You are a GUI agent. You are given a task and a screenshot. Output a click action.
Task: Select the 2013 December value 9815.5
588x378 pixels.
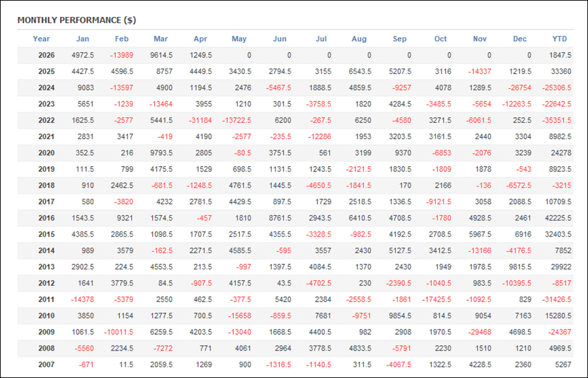pos(520,267)
